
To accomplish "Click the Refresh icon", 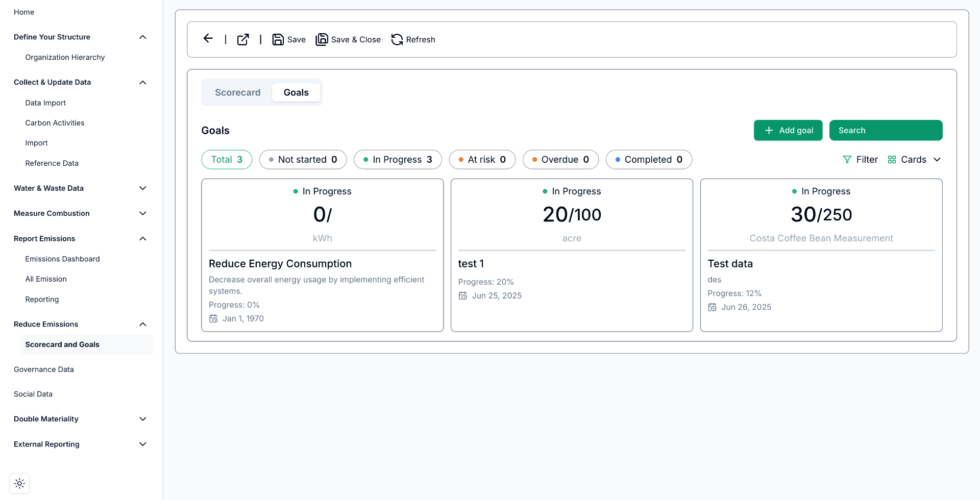I will pyautogui.click(x=397, y=39).
